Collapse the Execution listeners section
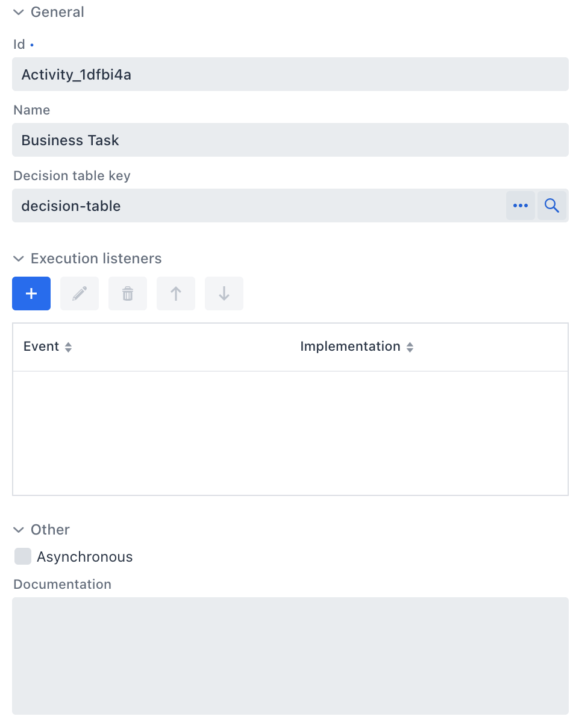The image size is (570, 728). [x=18, y=259]
